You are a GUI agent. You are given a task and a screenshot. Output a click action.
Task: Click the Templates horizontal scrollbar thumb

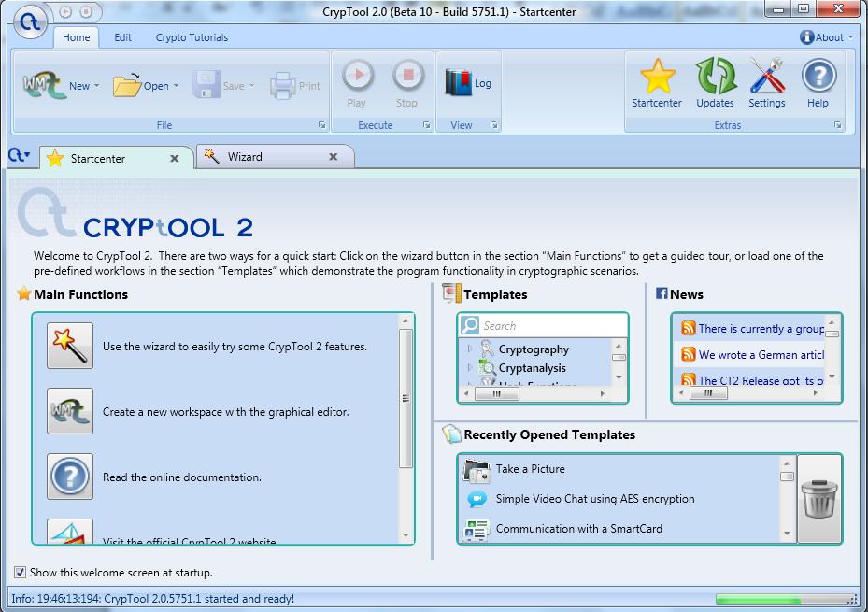(x=497, y=393)
